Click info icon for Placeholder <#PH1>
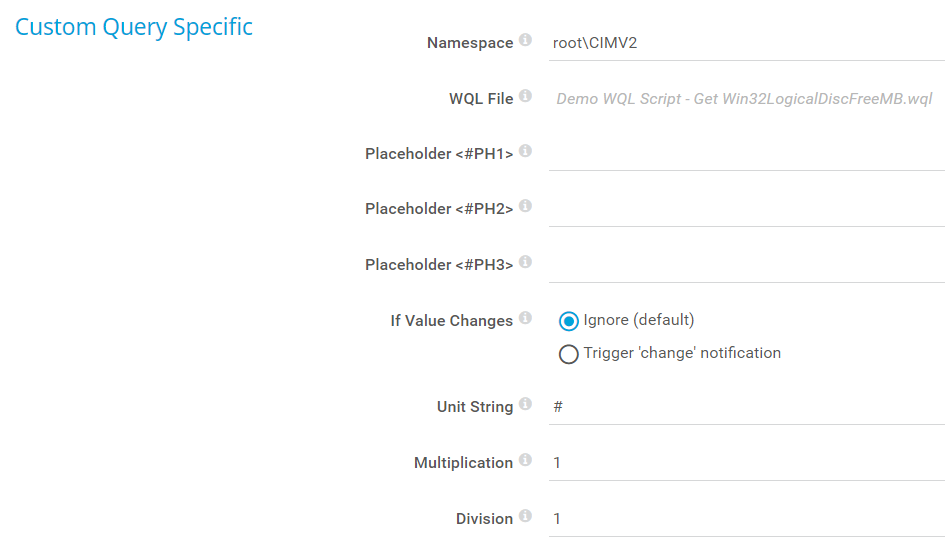 [x=525, y=152]
